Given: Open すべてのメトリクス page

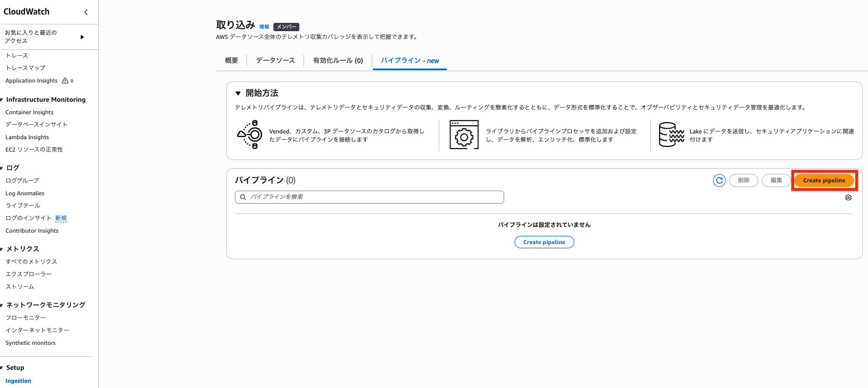Looking at the screenshot, I should click(31, 262).
